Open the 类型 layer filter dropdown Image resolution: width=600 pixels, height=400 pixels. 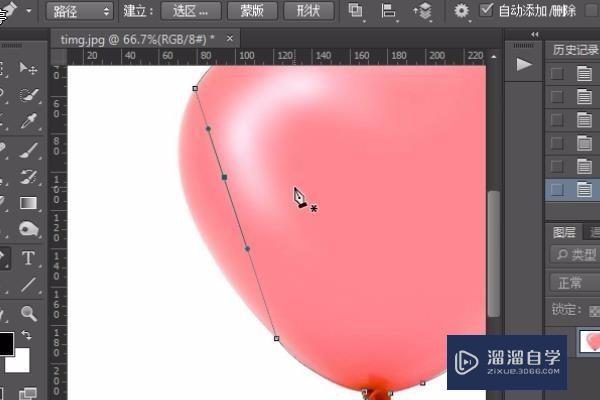pos(575,254)
